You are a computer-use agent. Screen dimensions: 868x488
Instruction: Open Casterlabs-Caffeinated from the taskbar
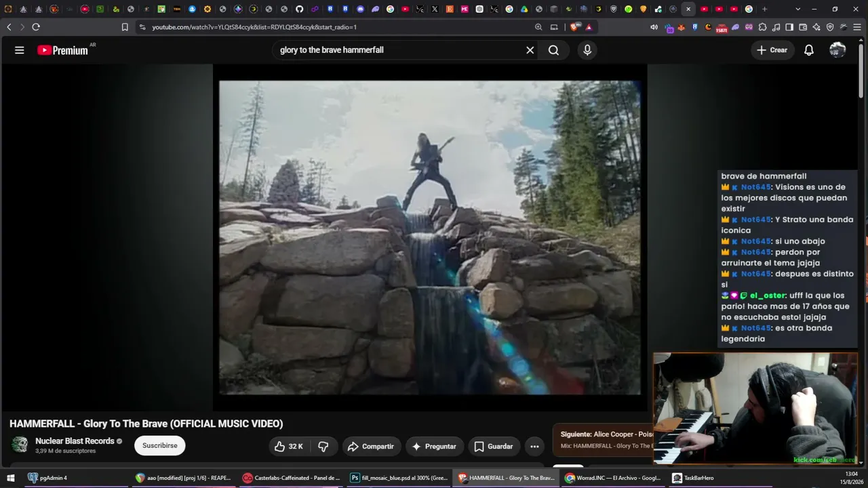(x=291, y=478)
